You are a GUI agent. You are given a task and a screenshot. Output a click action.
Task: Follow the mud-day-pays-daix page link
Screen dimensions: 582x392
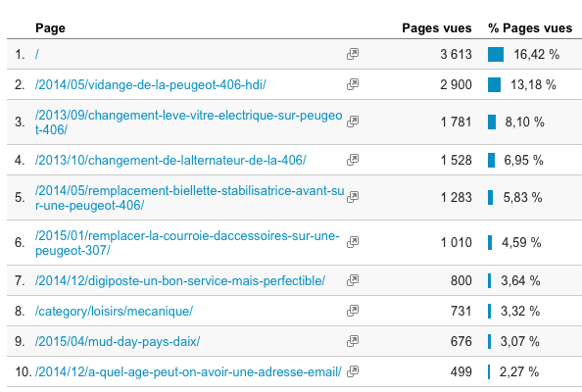point(118,341)
